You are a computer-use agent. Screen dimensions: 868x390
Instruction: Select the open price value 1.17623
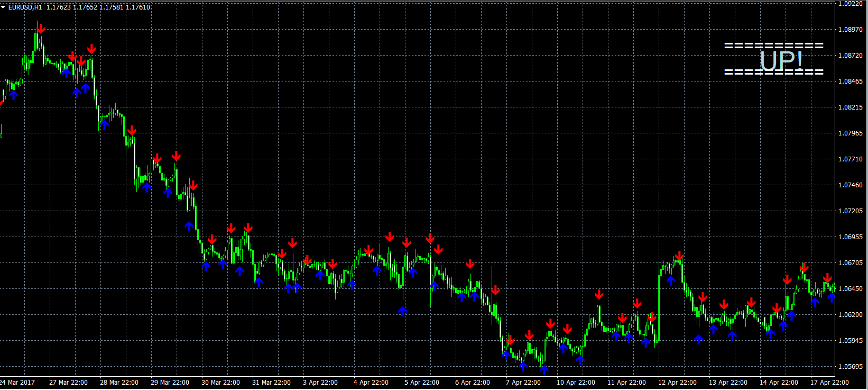(59, 7)
